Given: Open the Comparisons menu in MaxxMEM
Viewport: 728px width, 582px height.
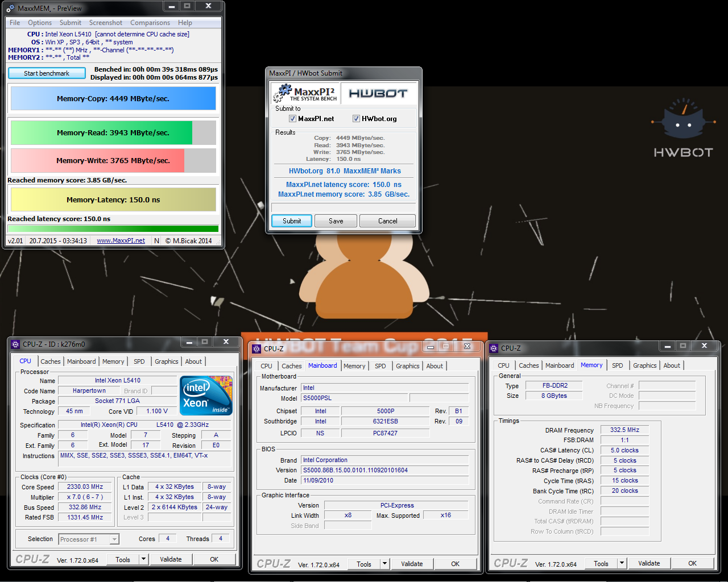Looking at the screenshot, I should (x=150, y=23).
